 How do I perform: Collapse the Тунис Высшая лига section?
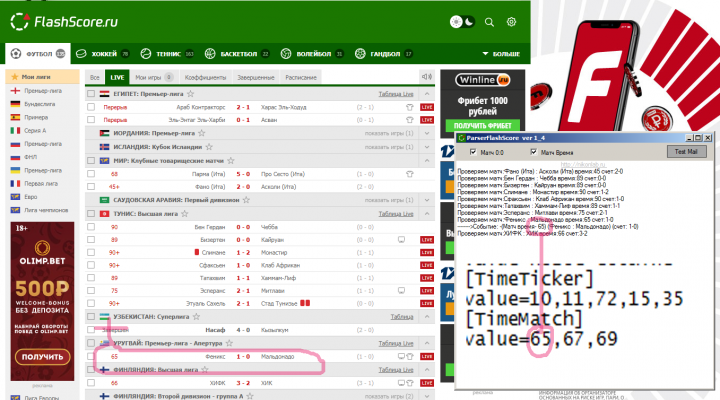pos(427,214)
